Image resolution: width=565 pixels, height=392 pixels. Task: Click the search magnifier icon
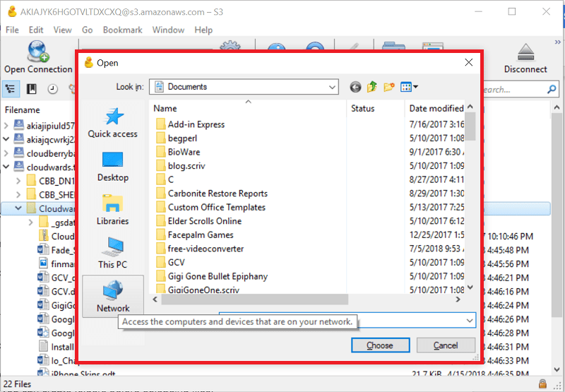pos(552,89)
